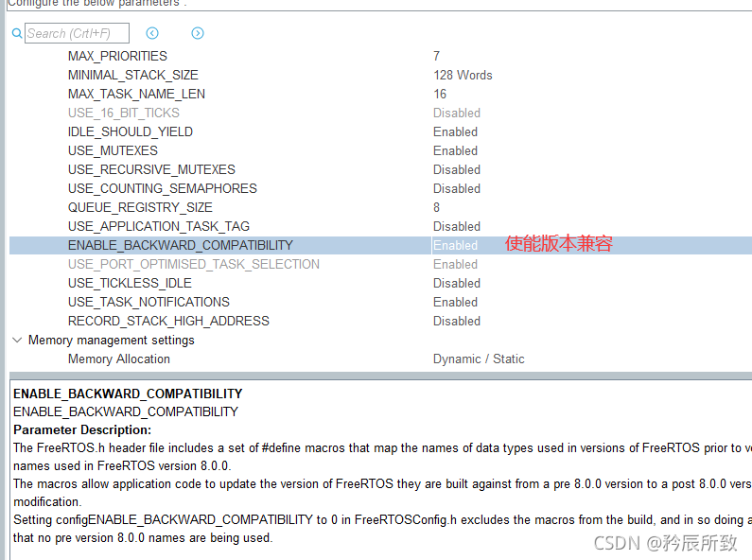Open USE_MUTEXES Enabled dropdown
The image size is (752, 560).
pyautogui.click(x=455, y=150)
